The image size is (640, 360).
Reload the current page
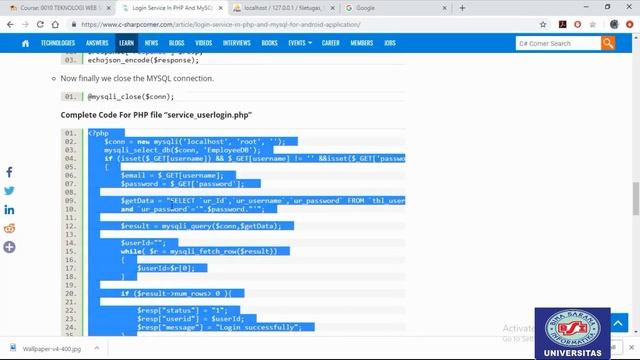coord(40,24)
